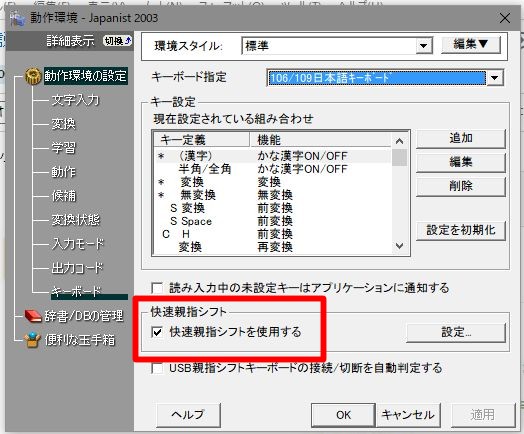Select 学習 in the settings tree

[x=63, y=148]
